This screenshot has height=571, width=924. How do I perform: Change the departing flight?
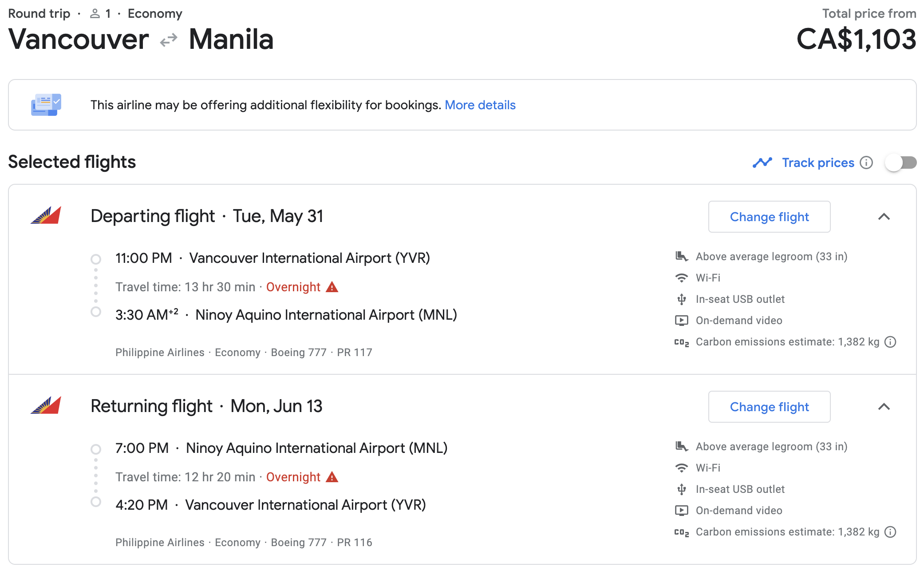coord(769,217)
